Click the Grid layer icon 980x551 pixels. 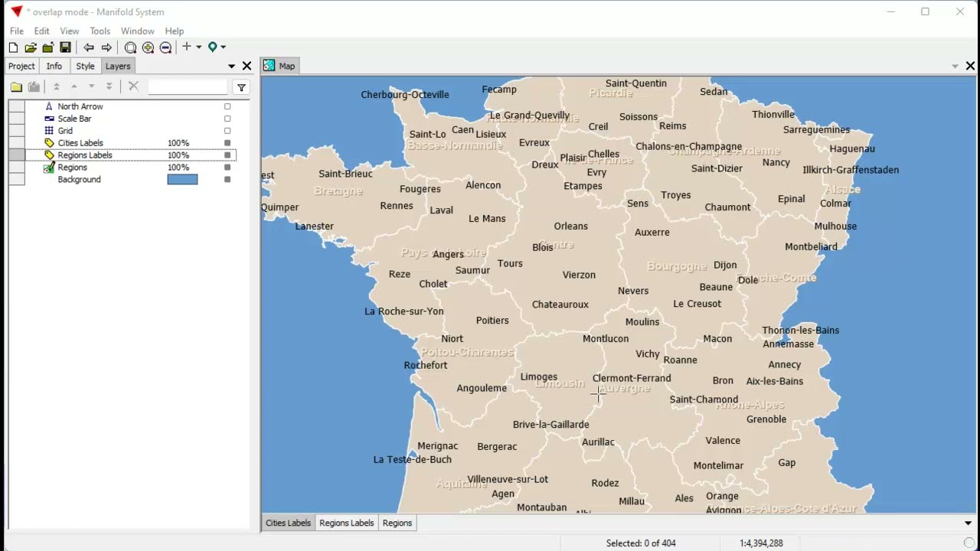(49, 131)
